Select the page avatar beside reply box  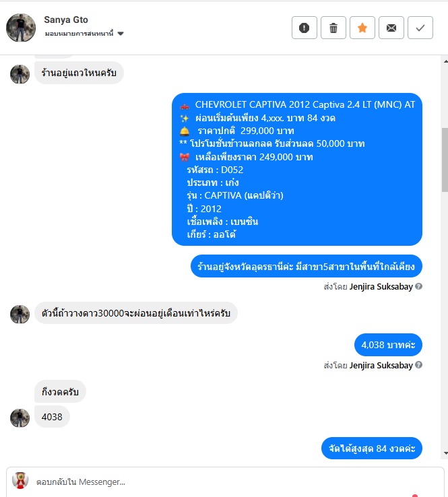[20, 481]
